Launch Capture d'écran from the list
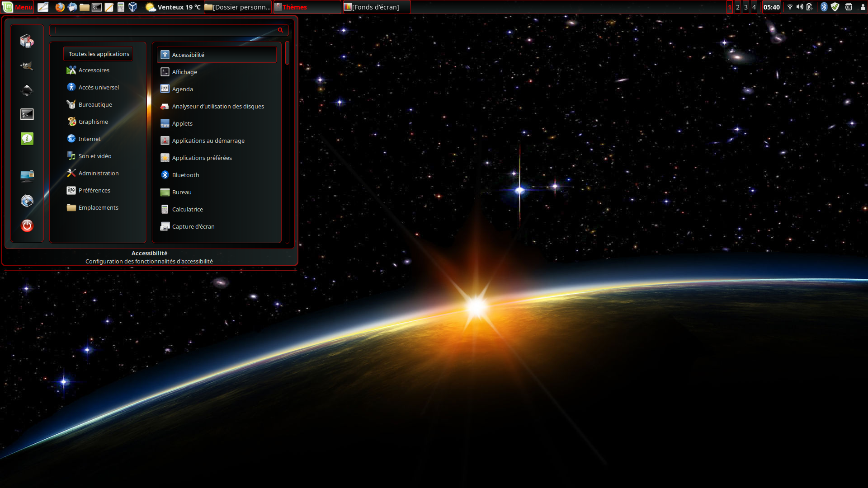Viewport: 868px width, 488px height. click(x=217, y=226)
